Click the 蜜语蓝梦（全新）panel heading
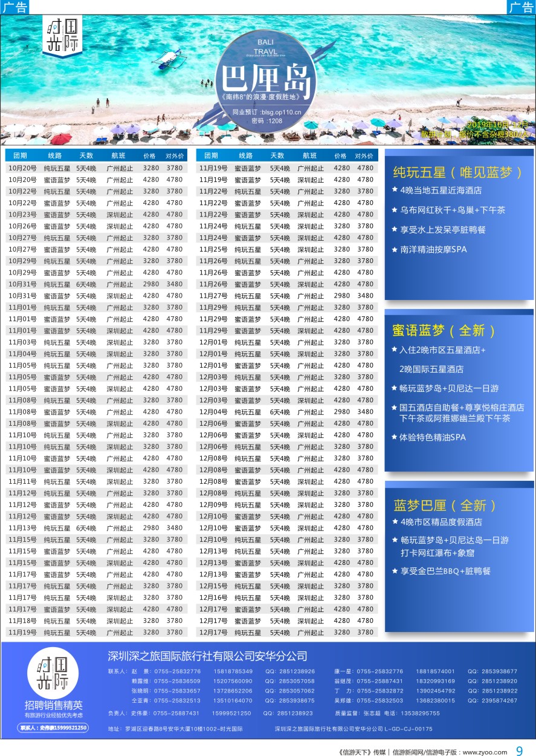536x756 pixels. click(x=444, y=330)
